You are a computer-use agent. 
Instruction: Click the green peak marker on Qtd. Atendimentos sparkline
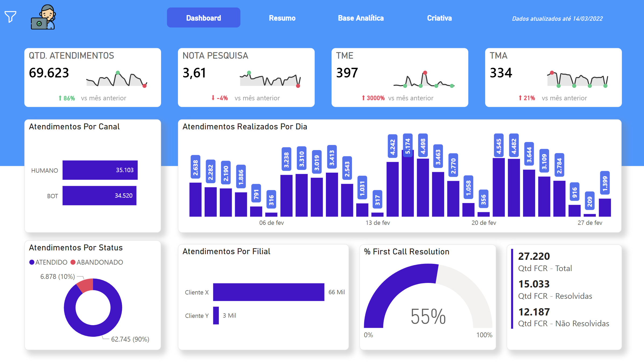(118, 73)
